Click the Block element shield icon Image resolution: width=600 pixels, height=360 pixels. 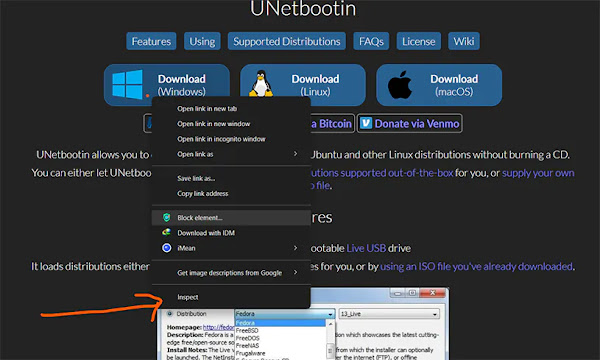tap(166, 217)
